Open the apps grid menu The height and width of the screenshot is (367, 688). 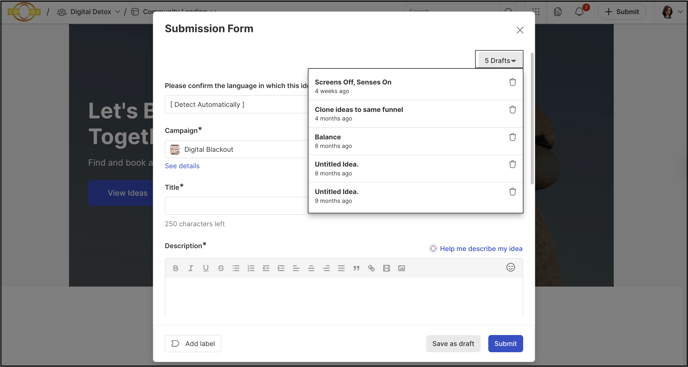(x=536, y=12)
